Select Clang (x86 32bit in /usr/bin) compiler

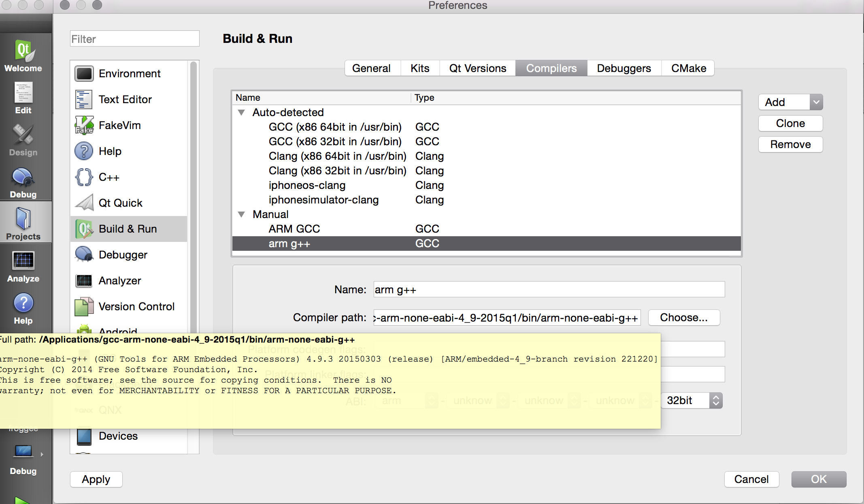(487, 171)
